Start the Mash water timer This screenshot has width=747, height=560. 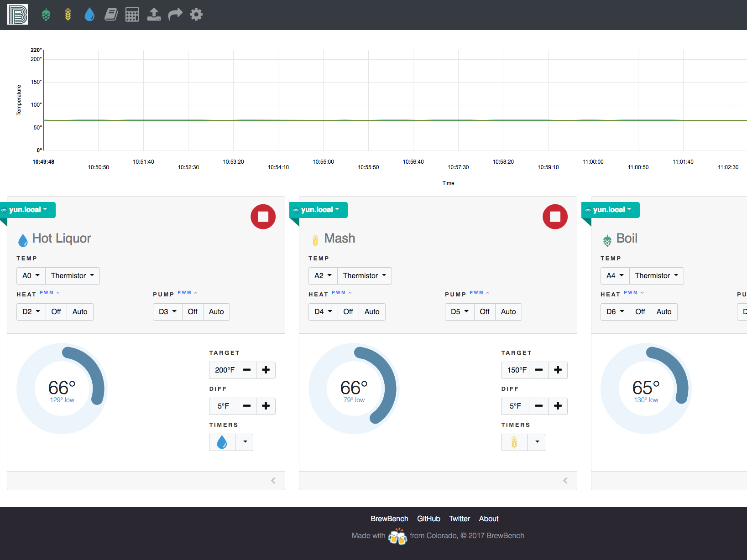coord(514,442)
